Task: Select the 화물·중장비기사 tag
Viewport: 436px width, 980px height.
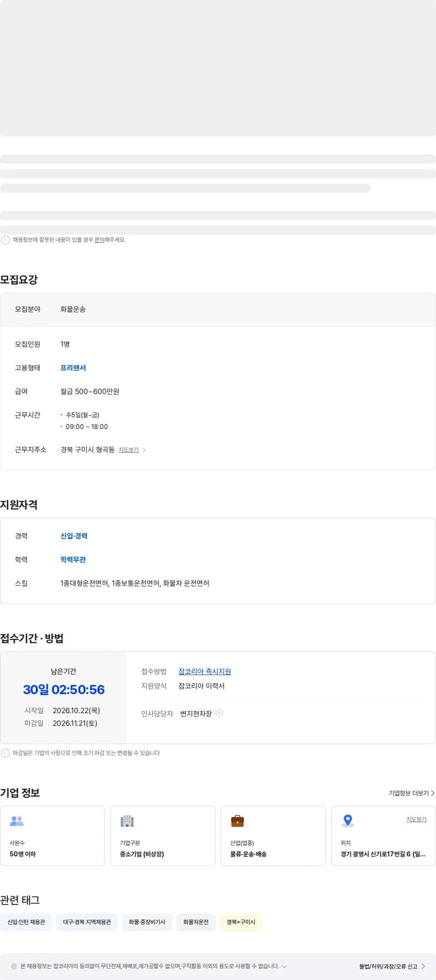Action: [147, 922]
